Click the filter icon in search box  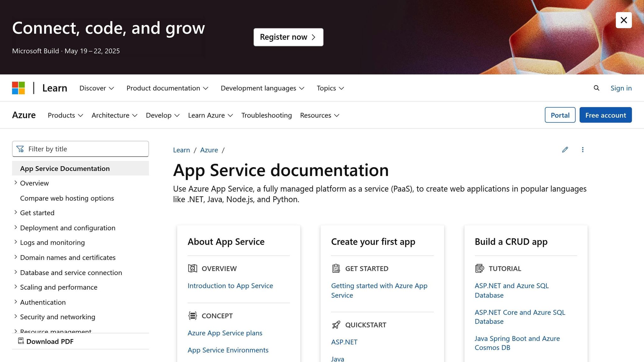tap(20, 149)
